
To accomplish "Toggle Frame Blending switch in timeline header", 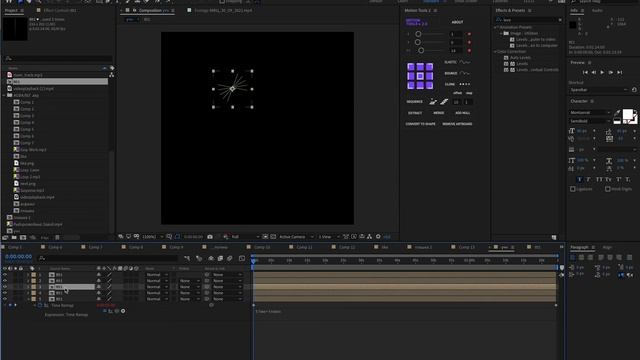I will (x=220, y=258).
